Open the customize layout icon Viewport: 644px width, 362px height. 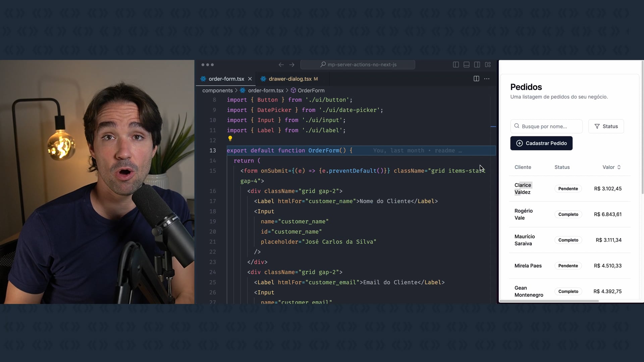tap(488, 65)
